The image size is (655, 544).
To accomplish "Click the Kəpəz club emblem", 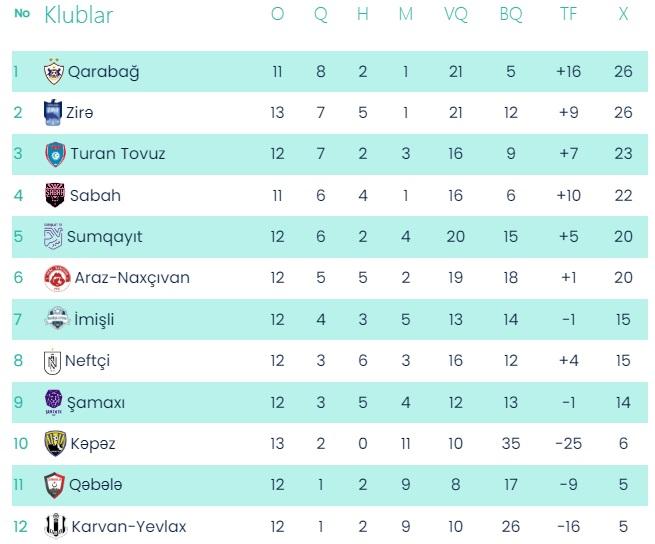I will pos(54,443).
